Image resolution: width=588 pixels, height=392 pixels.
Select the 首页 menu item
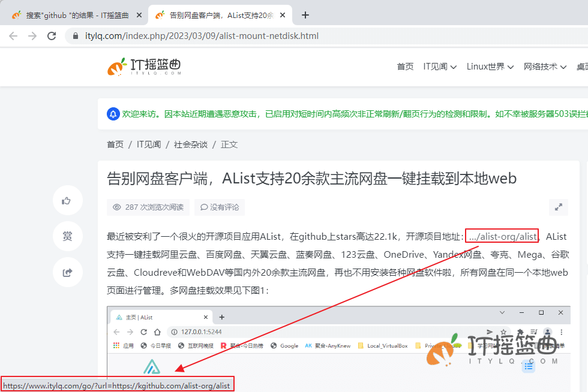click(405, 67)
